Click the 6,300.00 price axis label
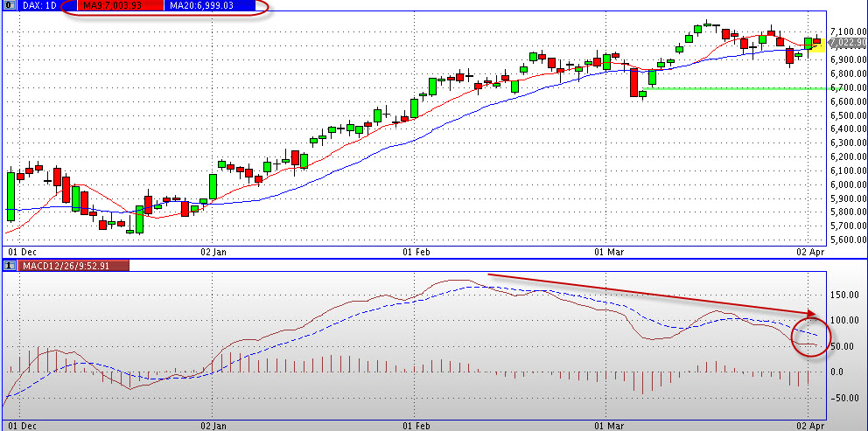The image size is (868, 431). pos(848,143)
